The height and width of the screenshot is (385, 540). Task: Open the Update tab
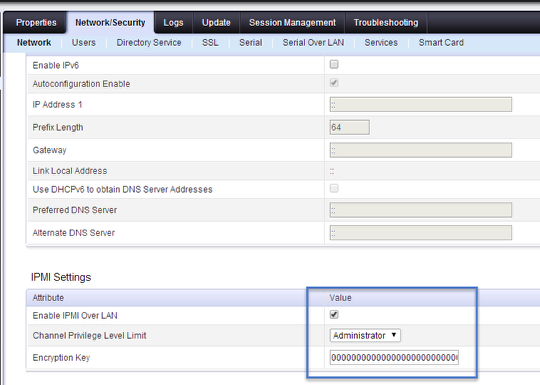(216, 23)
